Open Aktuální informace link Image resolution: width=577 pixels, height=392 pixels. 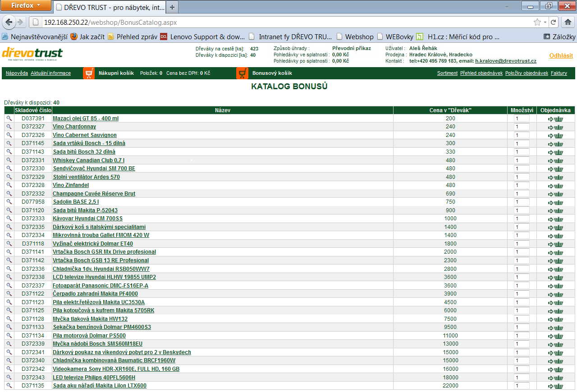pyautogui.click(x=50, y=73)
